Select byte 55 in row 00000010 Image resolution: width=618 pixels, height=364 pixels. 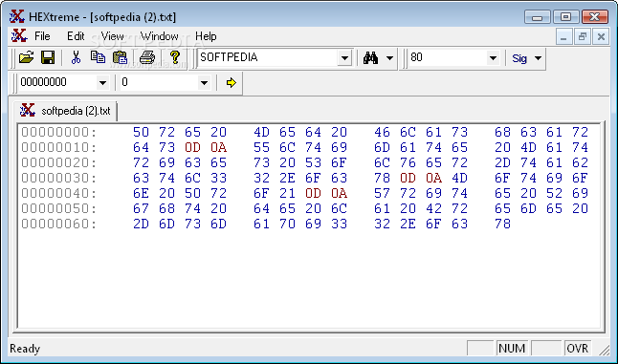261,147
